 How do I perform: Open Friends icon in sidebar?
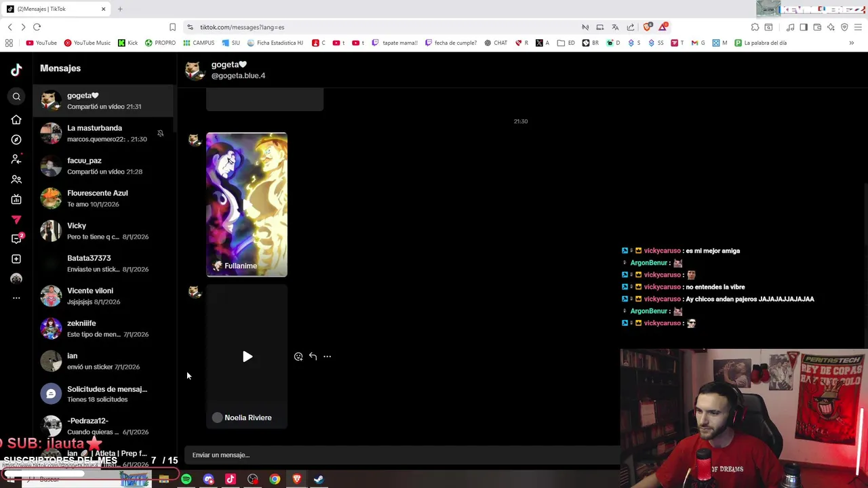[16, 180]
